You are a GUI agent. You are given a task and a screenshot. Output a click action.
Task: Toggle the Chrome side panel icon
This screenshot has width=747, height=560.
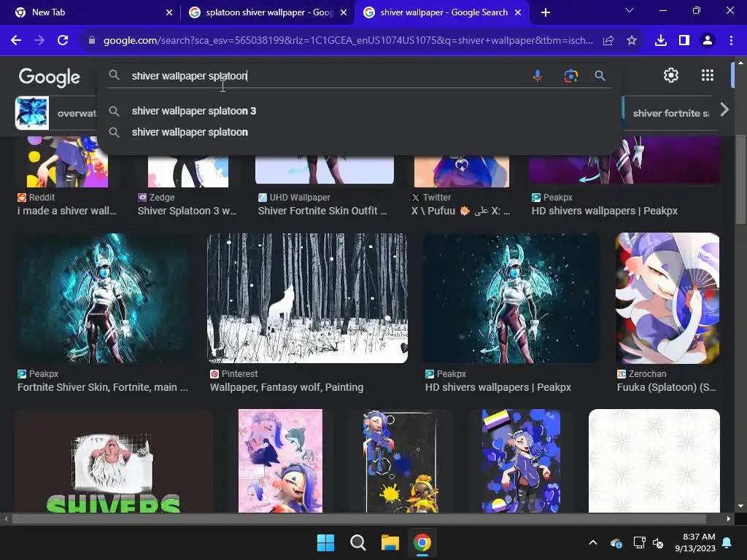(x=684, y=41)
